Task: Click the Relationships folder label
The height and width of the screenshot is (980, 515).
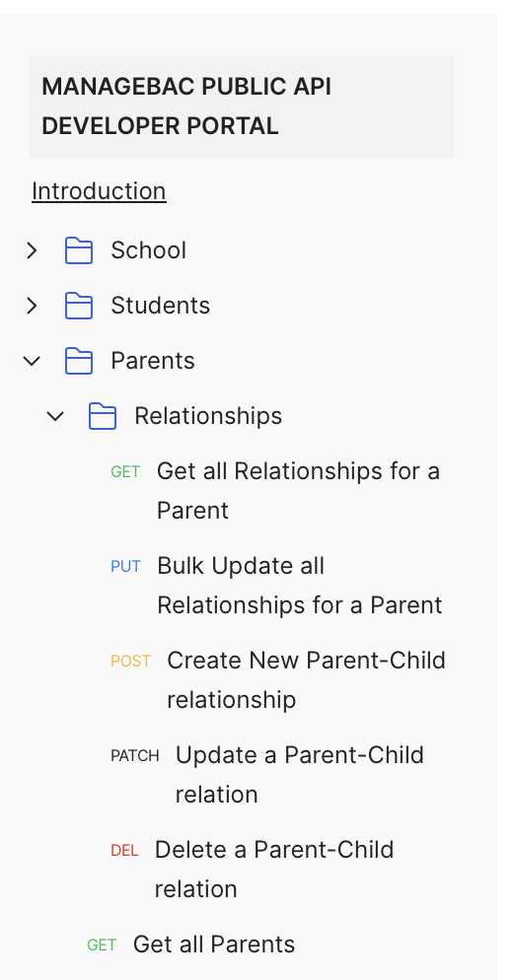Action: click(x=208, y=416)
